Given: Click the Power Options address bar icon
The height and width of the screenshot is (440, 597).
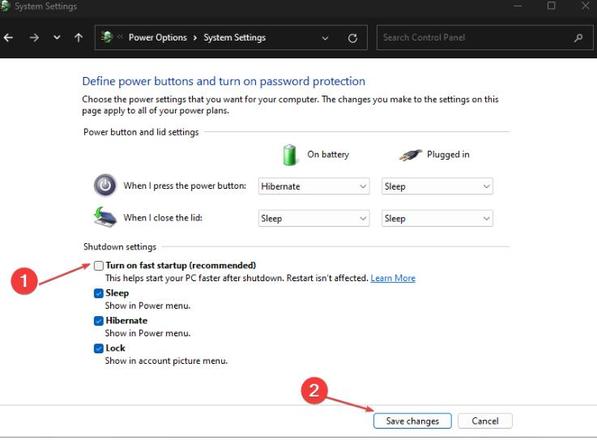Looking at the screenshot, I should (x=107, y=37).
